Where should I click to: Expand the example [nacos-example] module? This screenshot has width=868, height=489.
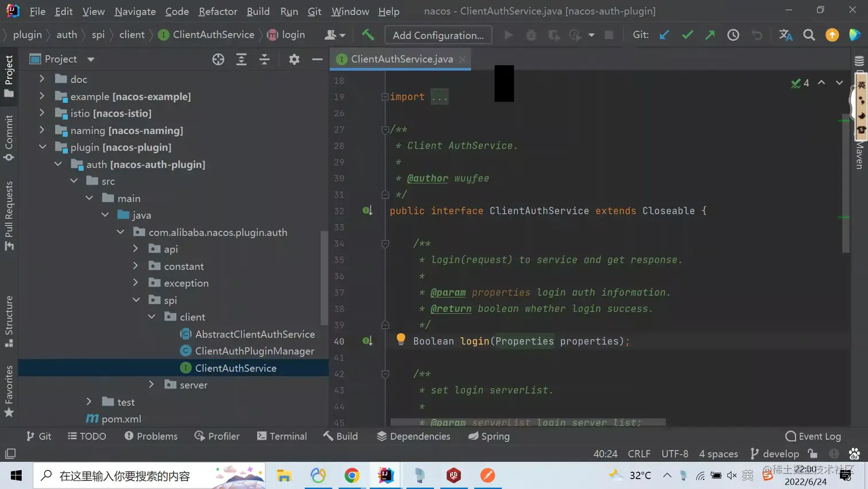(42, 96)
